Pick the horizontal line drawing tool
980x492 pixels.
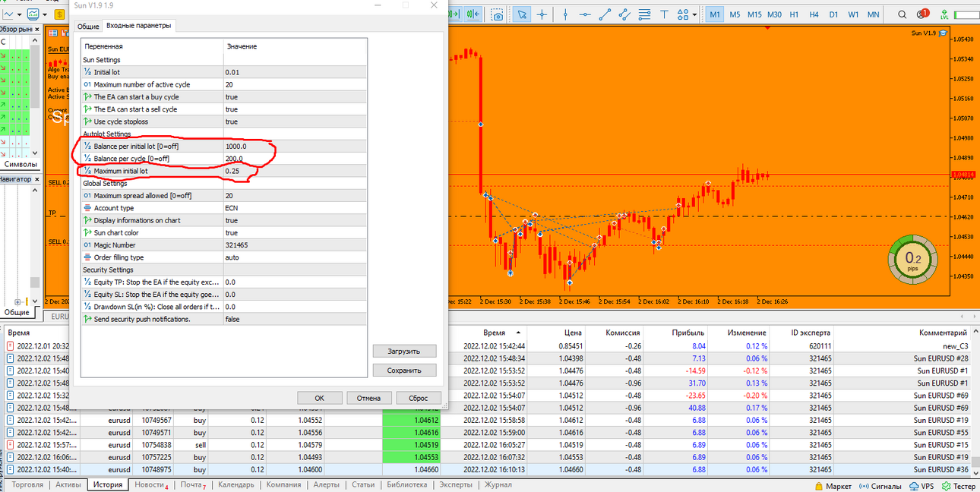click(x=585, y=14)
